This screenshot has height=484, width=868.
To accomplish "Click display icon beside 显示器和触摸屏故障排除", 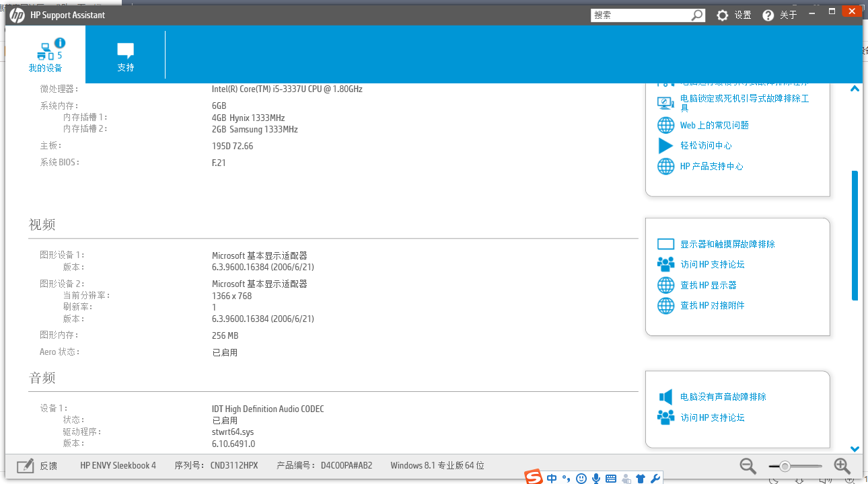I will [665, 244].
